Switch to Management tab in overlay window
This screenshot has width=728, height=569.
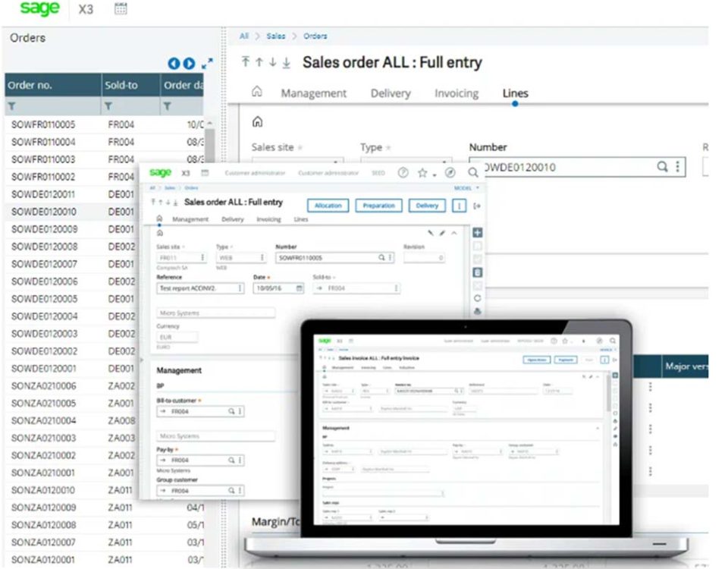point(190,219)
